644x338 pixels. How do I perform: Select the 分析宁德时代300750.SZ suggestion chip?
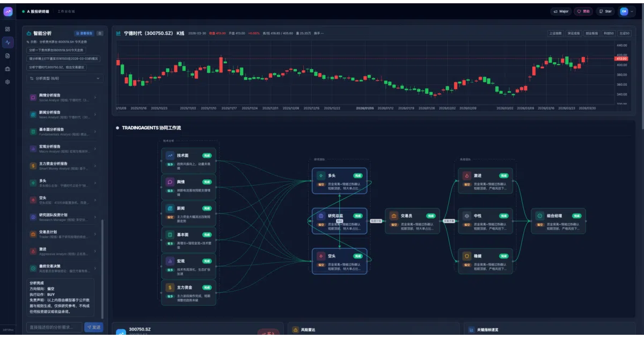(x=56, y=67)
